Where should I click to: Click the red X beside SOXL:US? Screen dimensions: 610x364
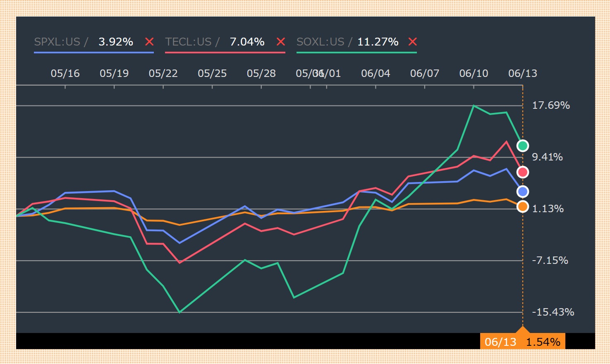point(412,42)
